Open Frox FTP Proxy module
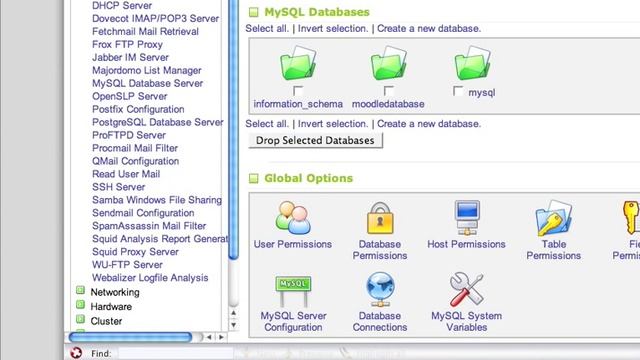The height and width of the screenshot is (360, 640). click(x=127, y=44)
